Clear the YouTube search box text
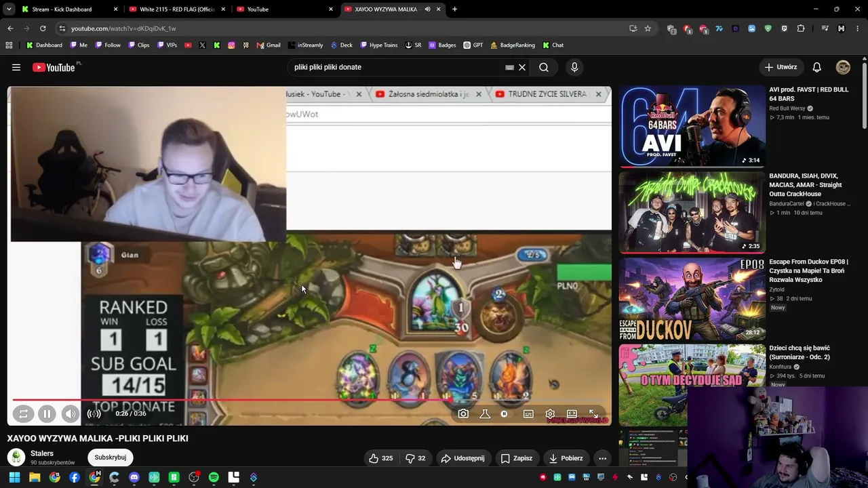This screenshot has width=868, height=488. pos(522,67)
